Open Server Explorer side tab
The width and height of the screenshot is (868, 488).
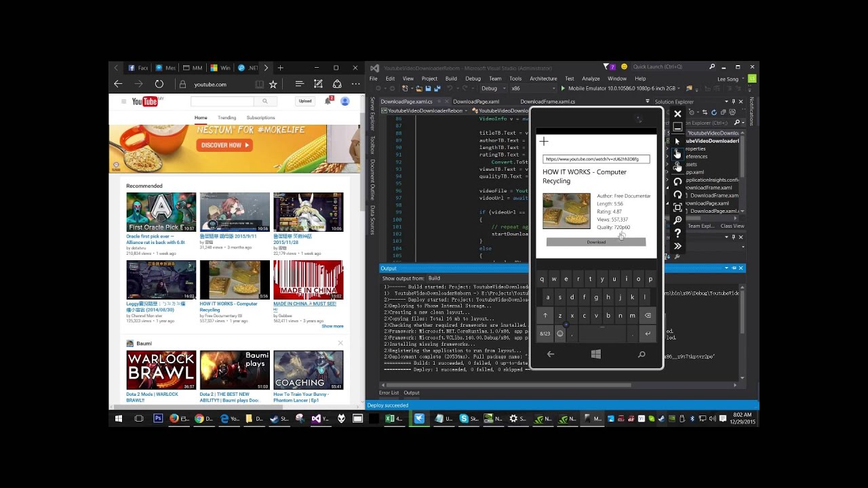pos(372,113)
